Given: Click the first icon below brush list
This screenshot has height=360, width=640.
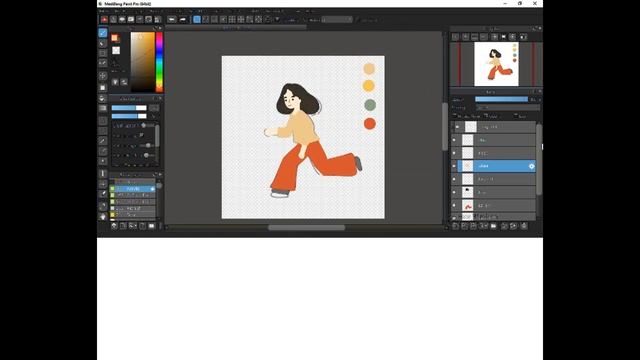Looking at the screenshot, I should [114, 226].
